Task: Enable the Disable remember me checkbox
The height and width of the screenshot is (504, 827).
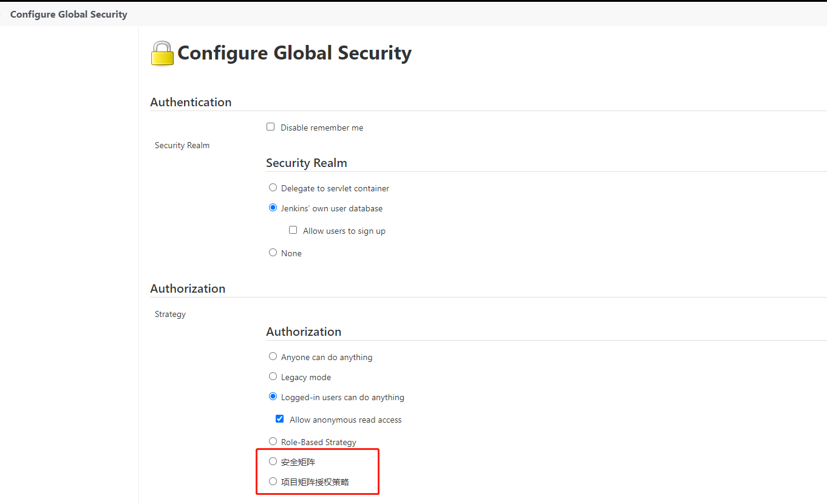Action: pyautogui.click(x=270, y=126)
